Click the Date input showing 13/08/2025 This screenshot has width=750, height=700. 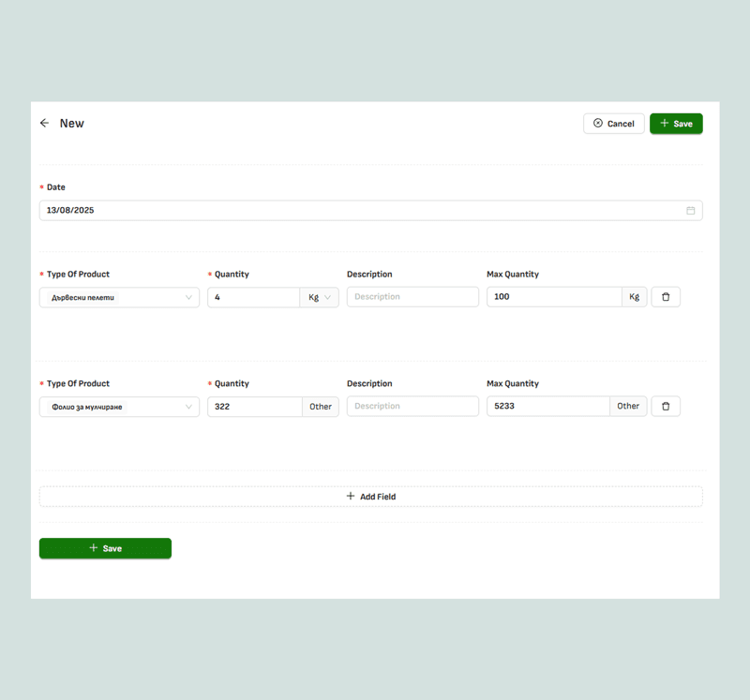(x=356, y=211)
